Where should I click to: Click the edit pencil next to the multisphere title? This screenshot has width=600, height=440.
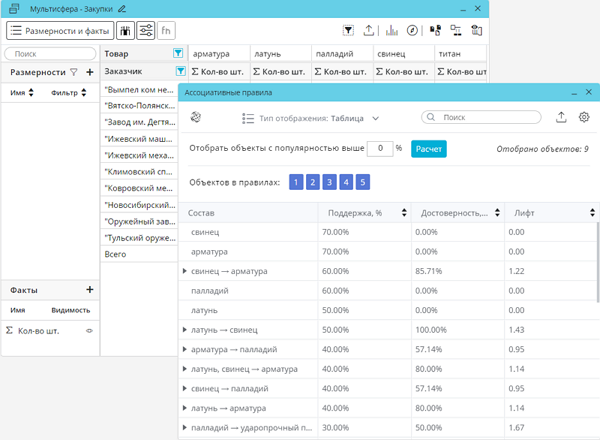pyautogui.click(x=122, y=8)
